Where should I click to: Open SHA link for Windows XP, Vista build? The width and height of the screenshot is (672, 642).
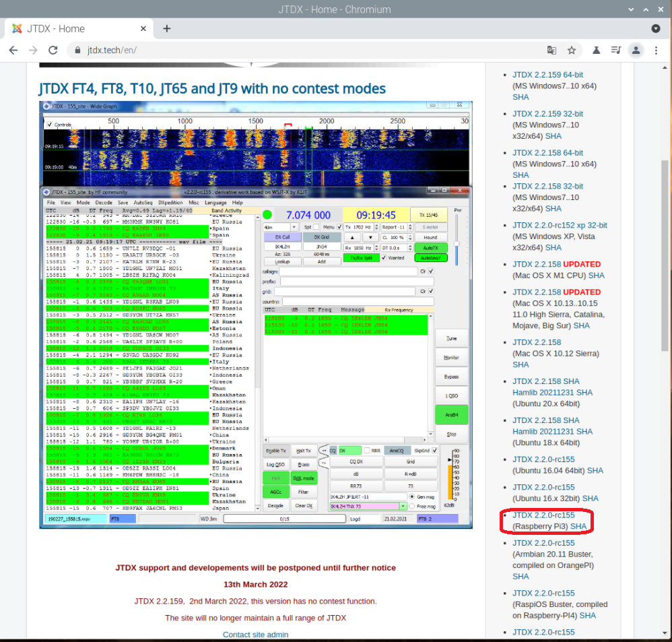click(553, 247)
